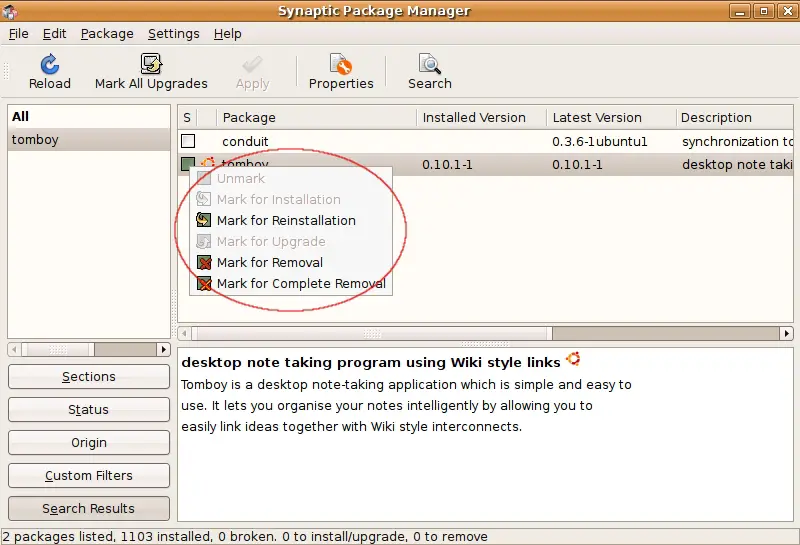Click the Mark All Upgrades icon
Viewport: 800px width, 545px height.
(x=151, y=64)
